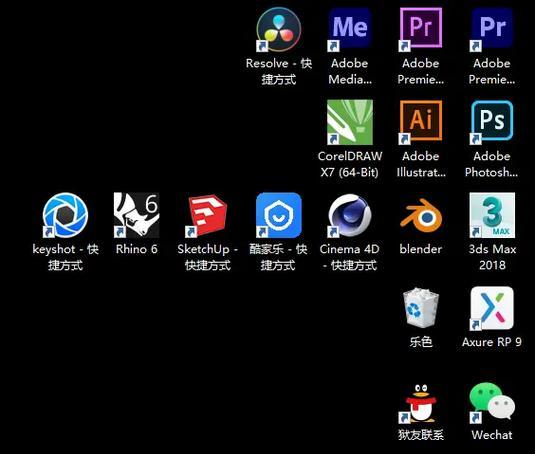Click the "Cinema 4D - 快捷方式" label

(350, 257)
